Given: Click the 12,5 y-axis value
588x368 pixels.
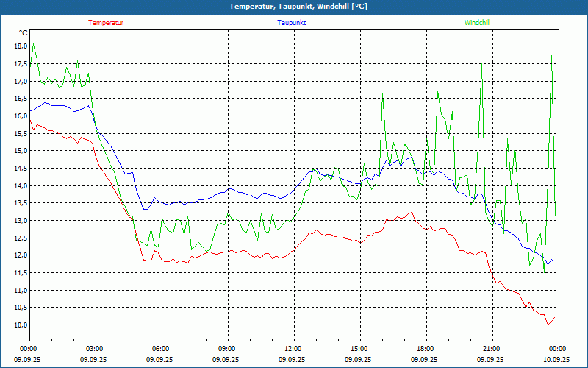Looking at the screenshot, I should [x=21, y=238].
